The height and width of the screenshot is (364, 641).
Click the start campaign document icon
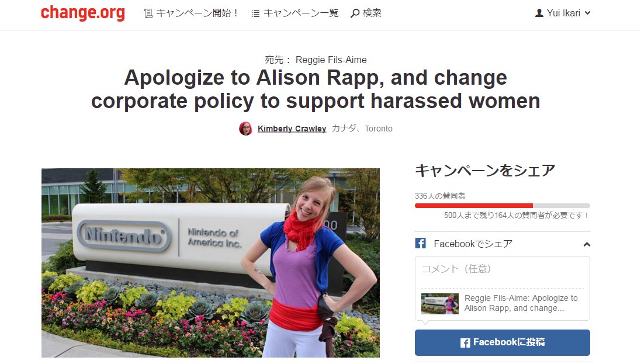pyautogui.click(x=148, y=13)
